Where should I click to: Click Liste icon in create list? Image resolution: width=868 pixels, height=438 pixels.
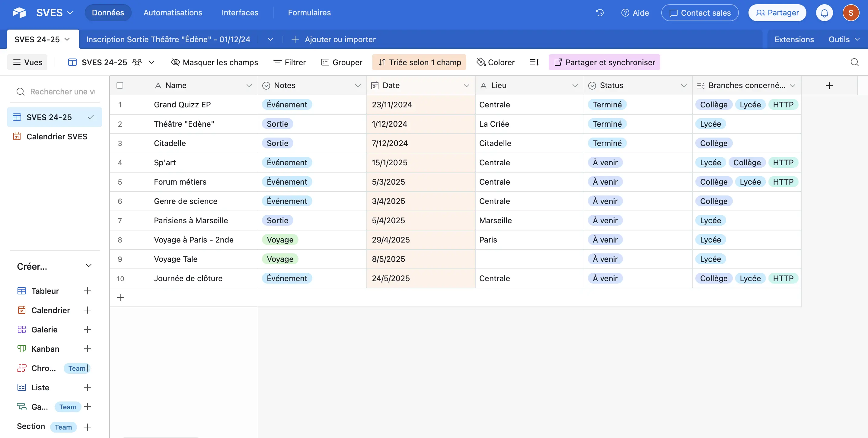21,388
